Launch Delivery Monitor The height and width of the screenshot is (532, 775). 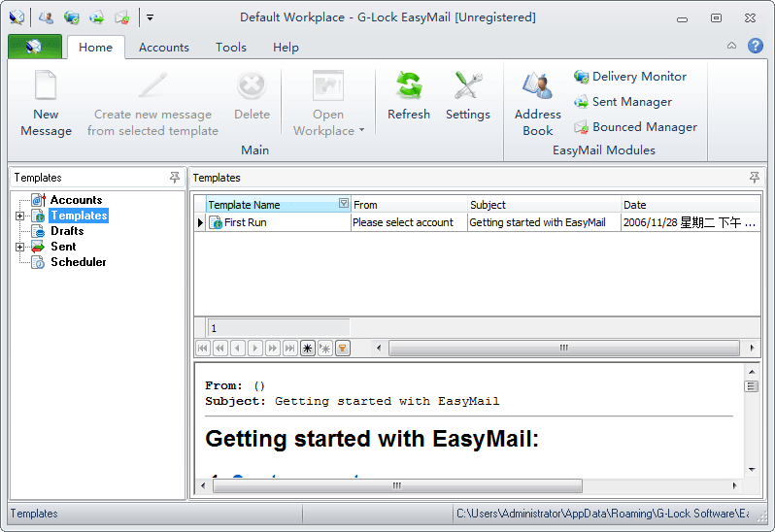click(x=630, y=77)
